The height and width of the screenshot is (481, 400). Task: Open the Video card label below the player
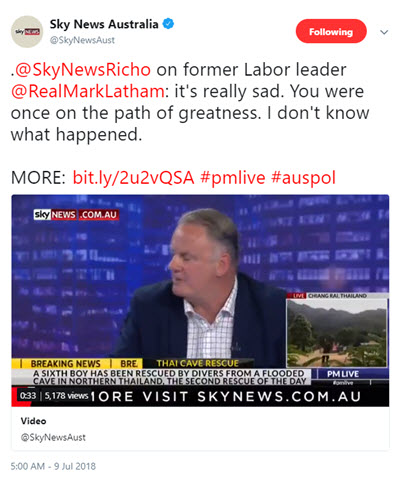[33, 421]
